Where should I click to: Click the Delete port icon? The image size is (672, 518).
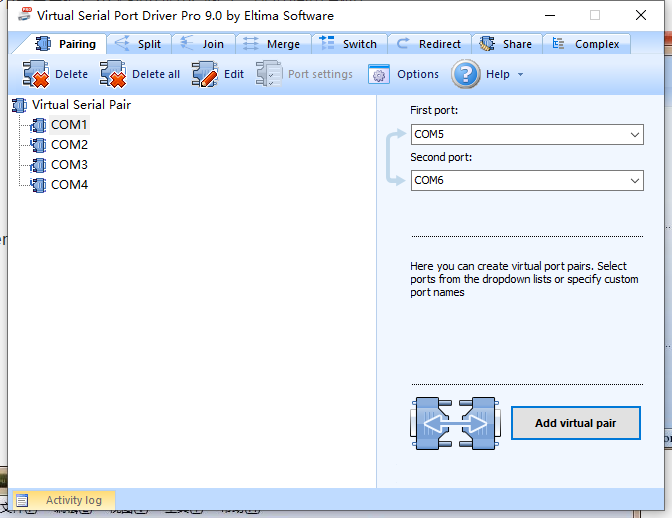point(36,74)
